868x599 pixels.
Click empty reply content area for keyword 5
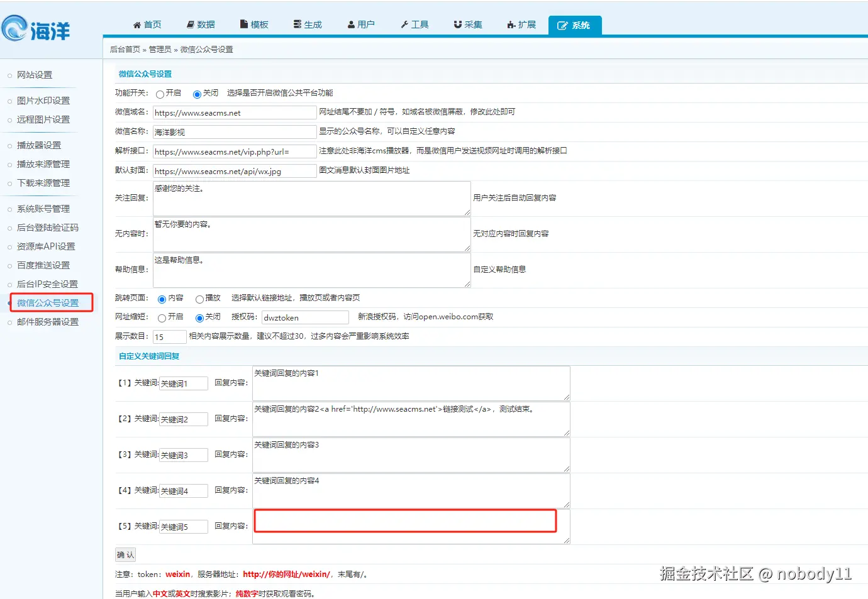(x=411, y=527)
